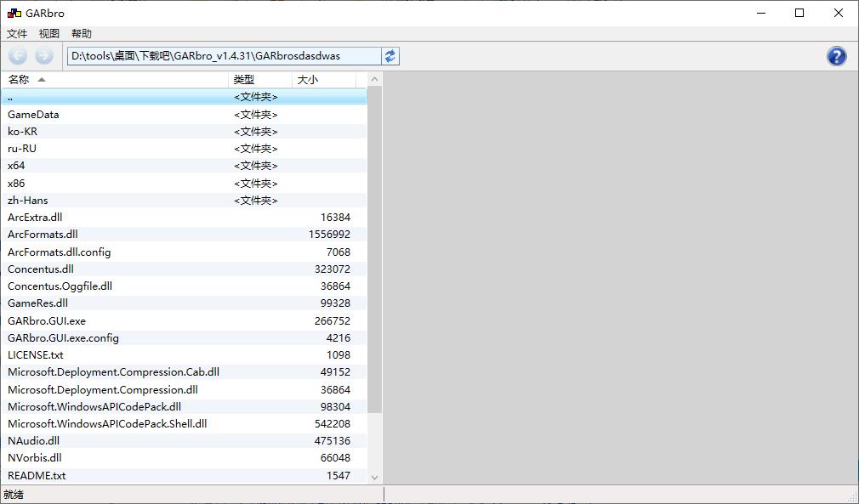
Task: Select the GameRes.dll file
Action: pos(184,303)
